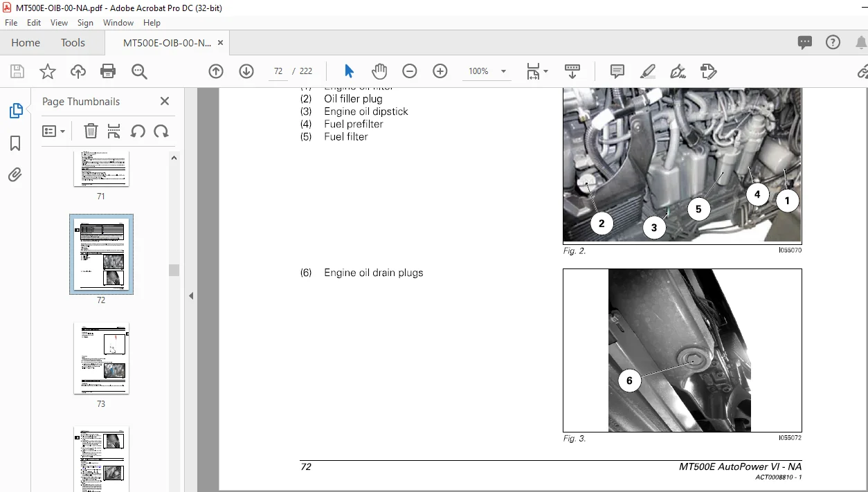Click the sign document pen icon
868x492 pixels.
click(678, 71)
